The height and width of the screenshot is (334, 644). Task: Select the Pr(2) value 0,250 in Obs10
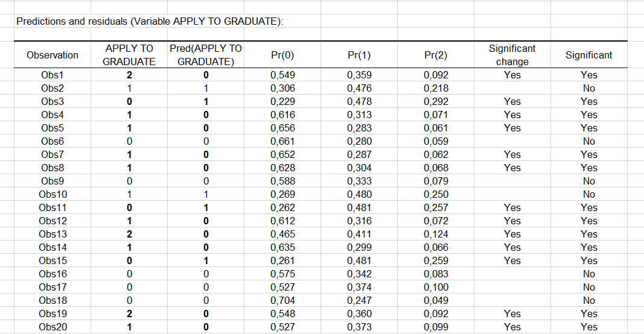click(x=436, y=195)
